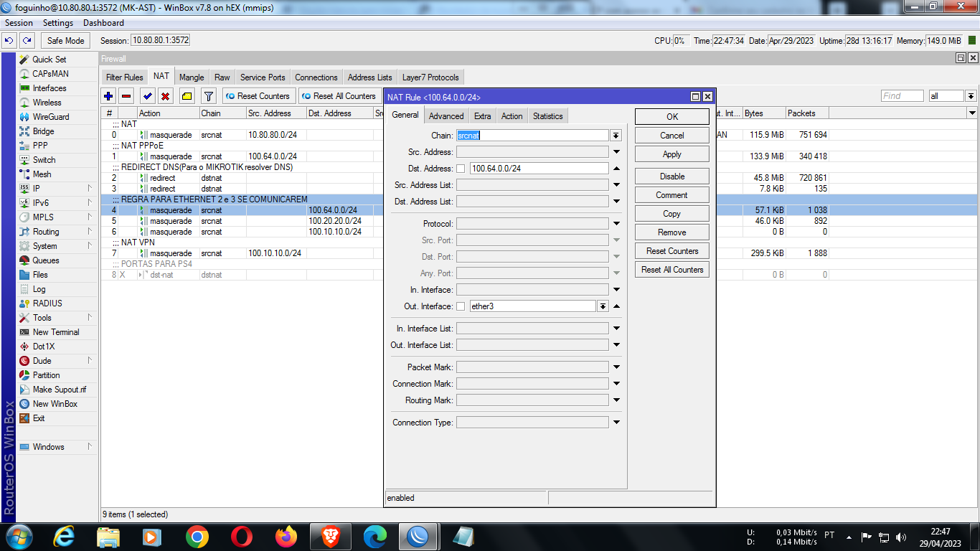This screenshot has height=551, width=980.
Task: Toggle Dst. Address invert checkbox
Action: click(461, 169)
